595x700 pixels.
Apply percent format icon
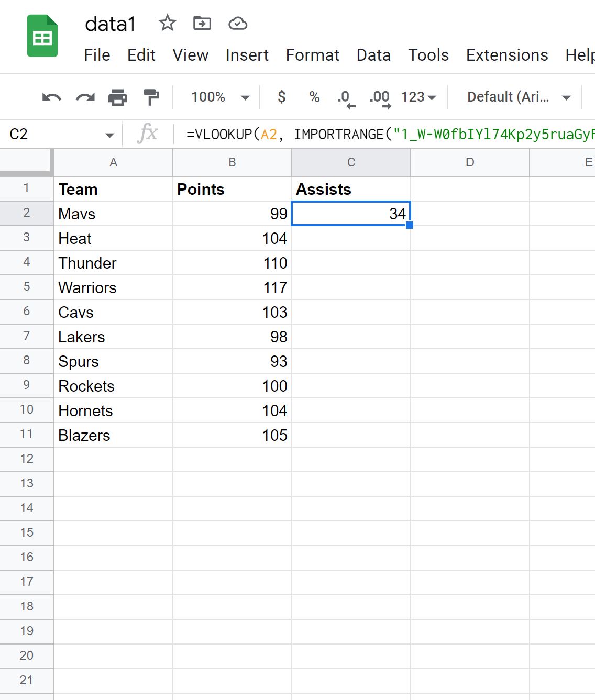pyautogui.click(x=314, y=97)
